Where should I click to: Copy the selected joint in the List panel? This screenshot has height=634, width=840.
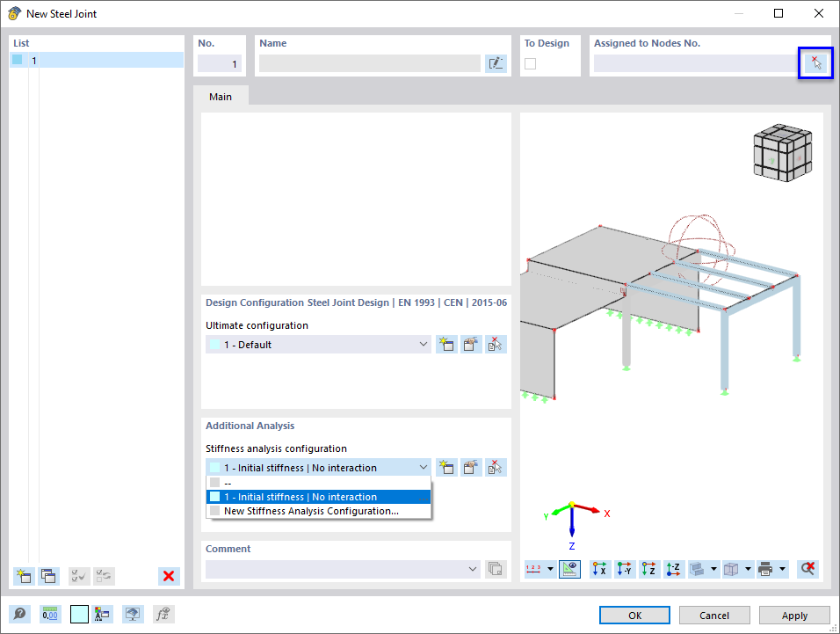click(x=48, y=576)
